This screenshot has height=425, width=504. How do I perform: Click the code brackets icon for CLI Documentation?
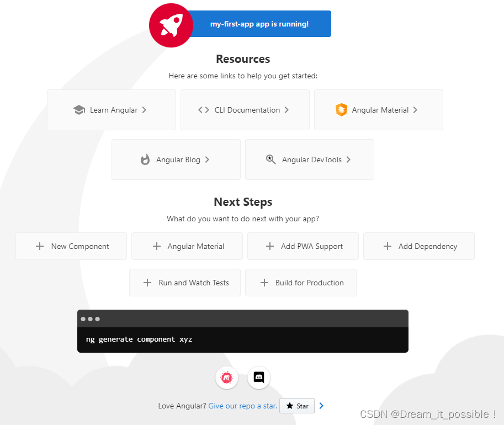[x=204, y=110]
